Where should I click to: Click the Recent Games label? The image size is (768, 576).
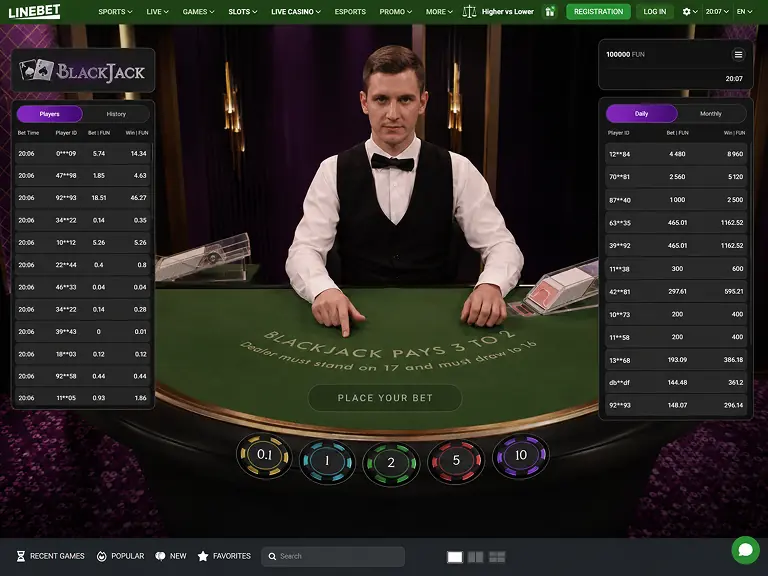tap(57, 556)
